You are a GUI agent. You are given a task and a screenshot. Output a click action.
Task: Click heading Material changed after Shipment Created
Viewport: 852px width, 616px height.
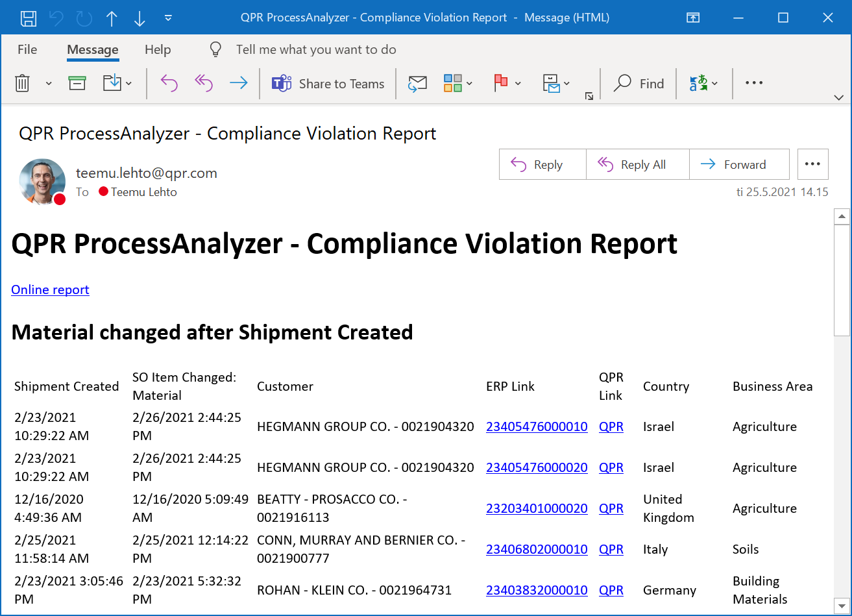coord(212,332)
